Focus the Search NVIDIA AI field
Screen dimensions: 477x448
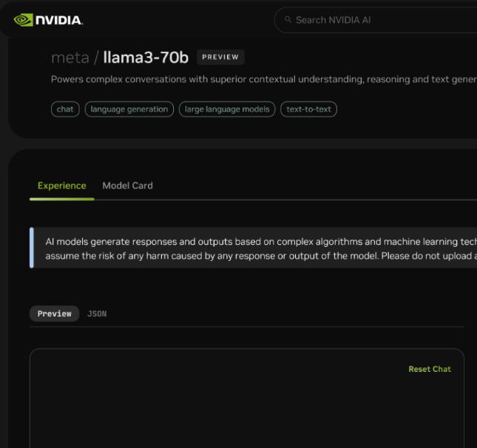point(376,20)
